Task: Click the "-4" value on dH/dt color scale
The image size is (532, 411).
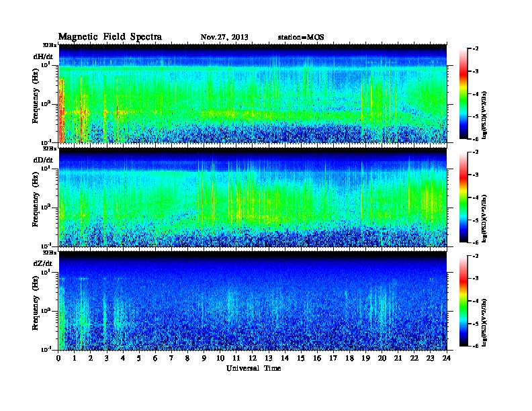Action: coord(476,94)
